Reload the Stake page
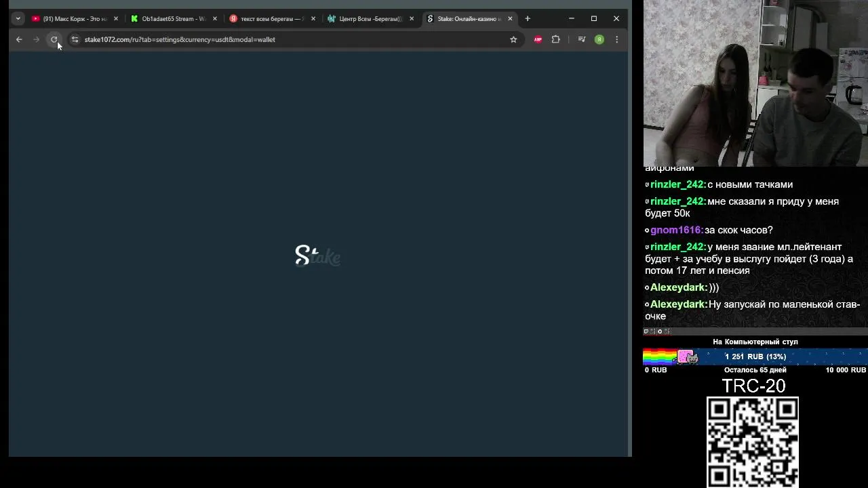Image resolution: width=868 pixels, height=488 pixels. [54, 39]
